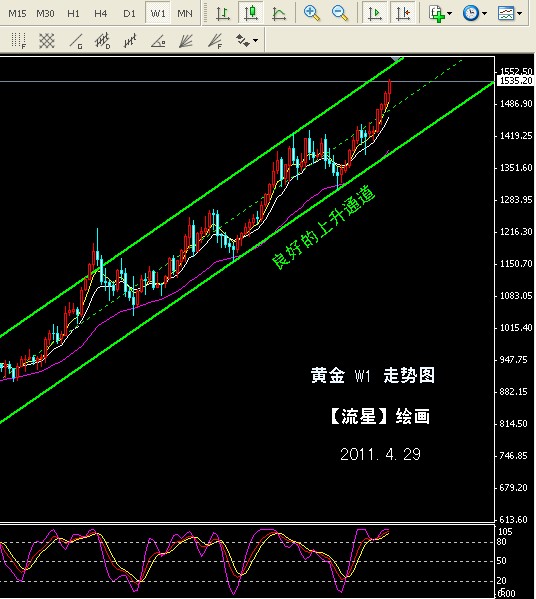
Task: Click the 1283.95 price axis label
Action: 516,200
